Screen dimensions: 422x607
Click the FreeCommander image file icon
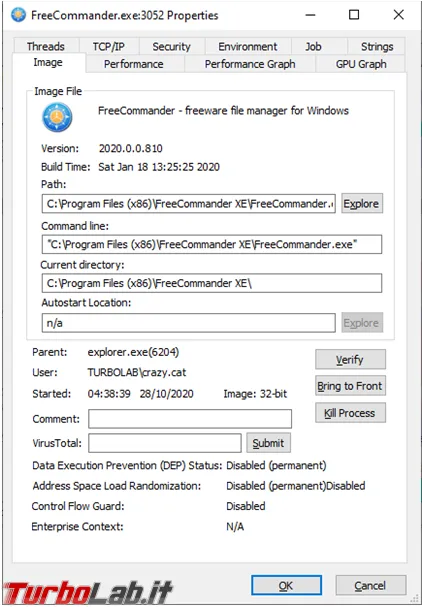point(57,117)
